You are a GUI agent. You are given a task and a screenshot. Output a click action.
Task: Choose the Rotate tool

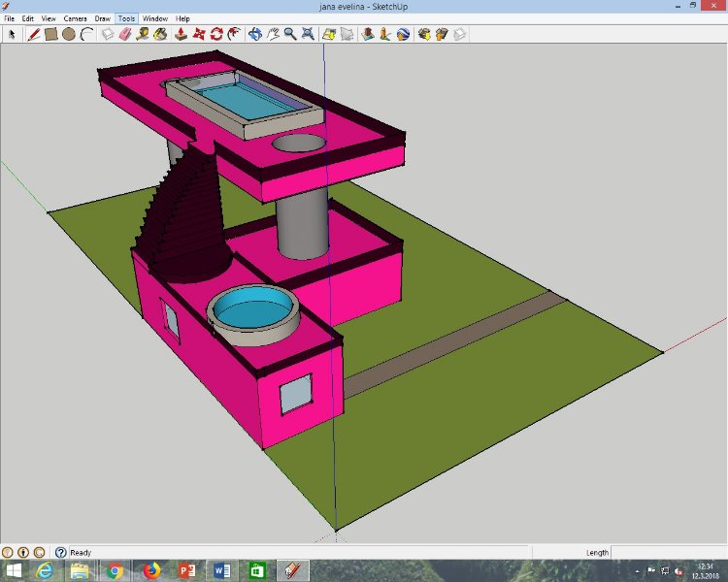[216, 34]
